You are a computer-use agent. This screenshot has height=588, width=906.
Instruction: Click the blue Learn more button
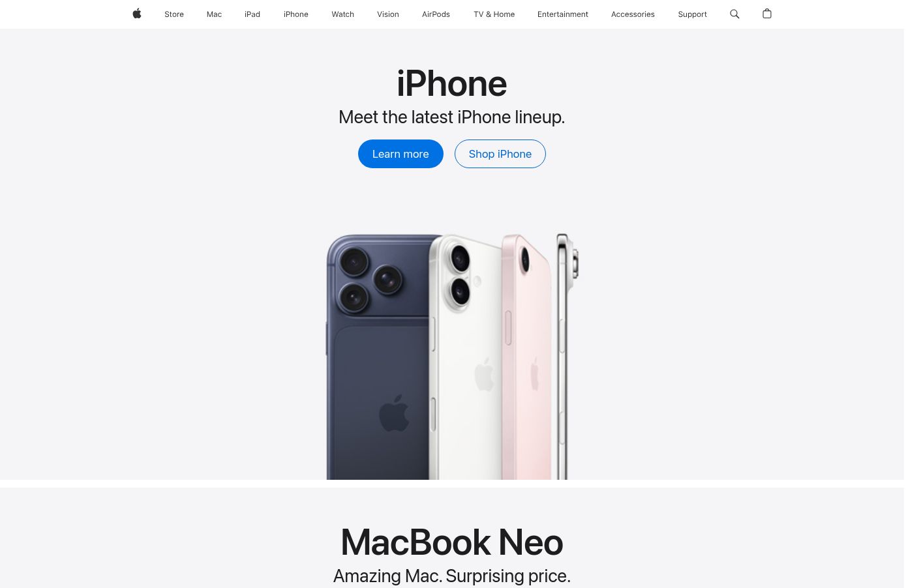(400, 154)
